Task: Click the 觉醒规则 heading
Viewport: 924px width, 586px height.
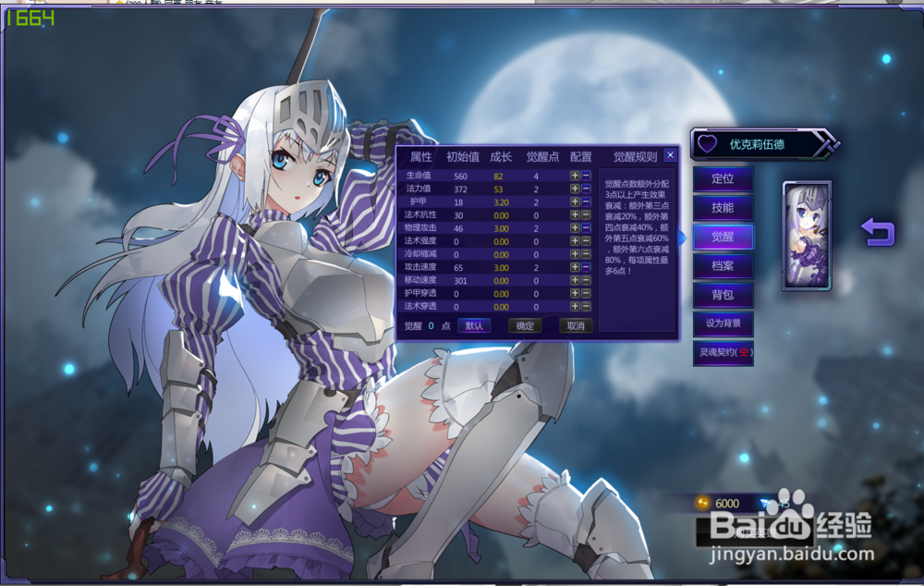Action: [635, 157]
